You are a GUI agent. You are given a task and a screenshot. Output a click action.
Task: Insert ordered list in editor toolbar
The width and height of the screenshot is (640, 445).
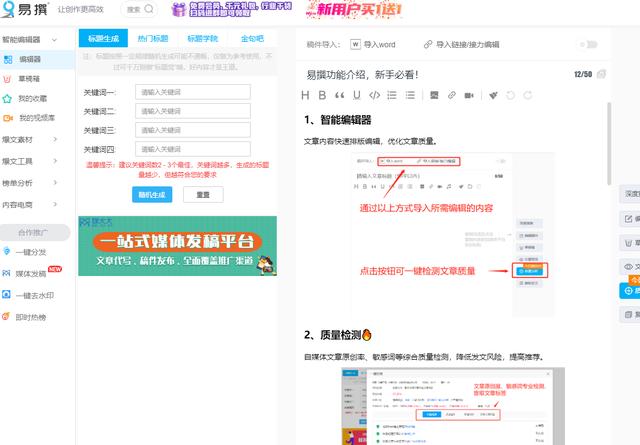click(x=392, y=95)
